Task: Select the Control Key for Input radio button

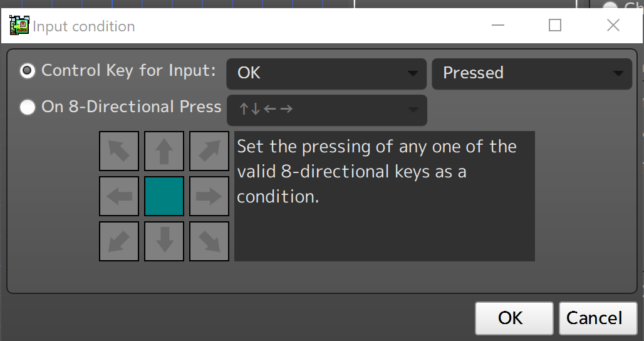Action: click(28, 71)
